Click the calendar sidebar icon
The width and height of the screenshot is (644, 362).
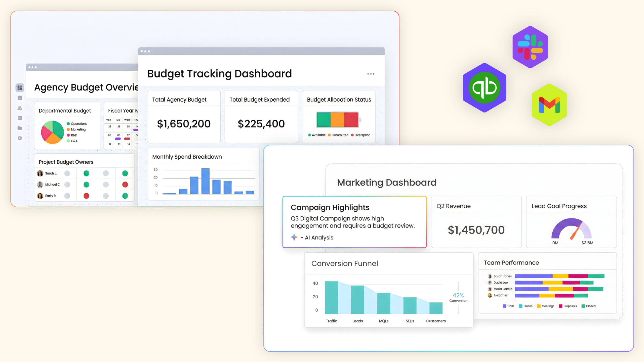20,118
